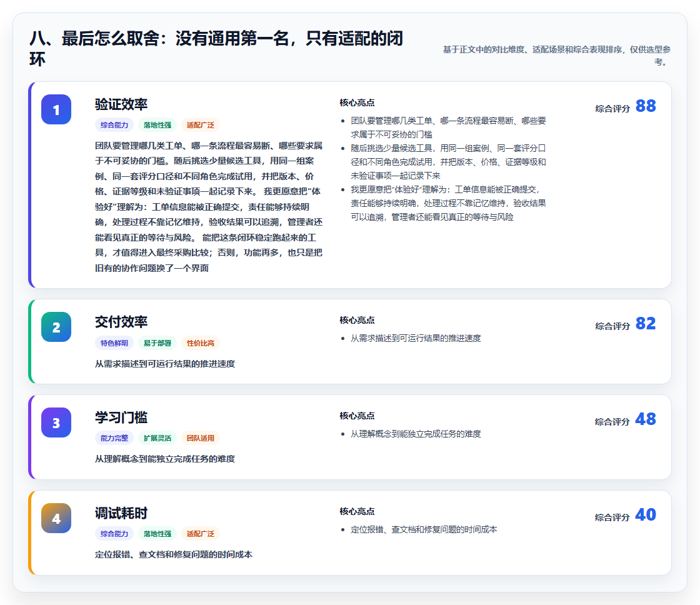
Task: Select the 易于部署 tag
Action: pyautogui.click(x=157, y=343)
